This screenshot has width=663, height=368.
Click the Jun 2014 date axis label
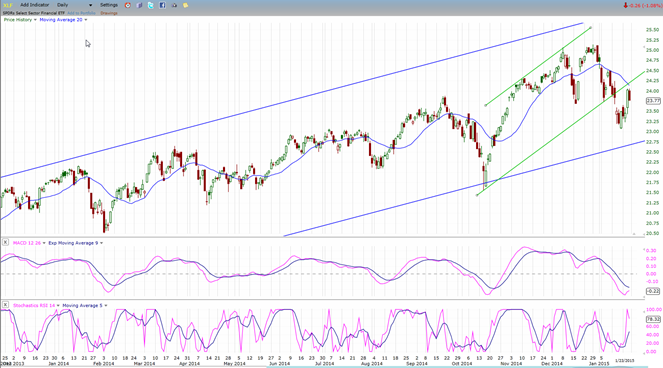coord(279,363)
